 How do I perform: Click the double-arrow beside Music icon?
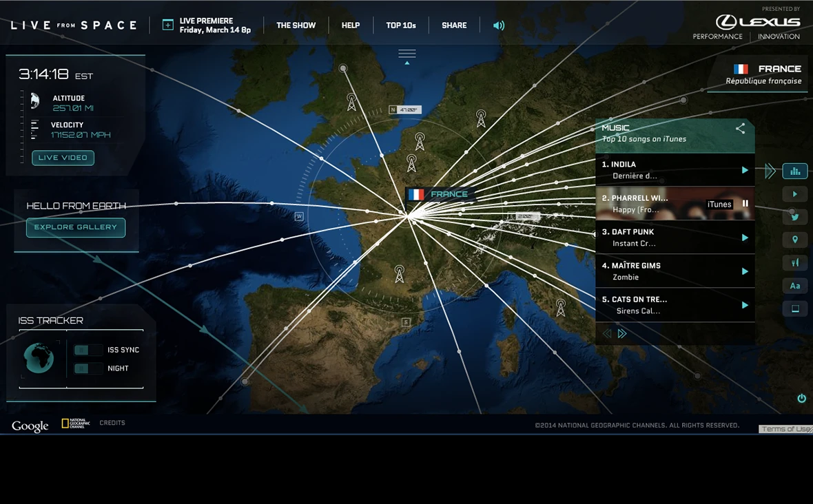[770, 171]
